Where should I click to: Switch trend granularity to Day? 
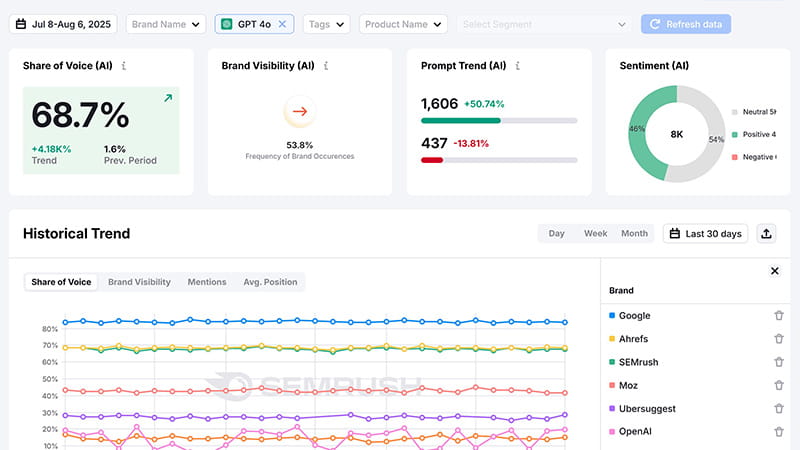[556, 234]
